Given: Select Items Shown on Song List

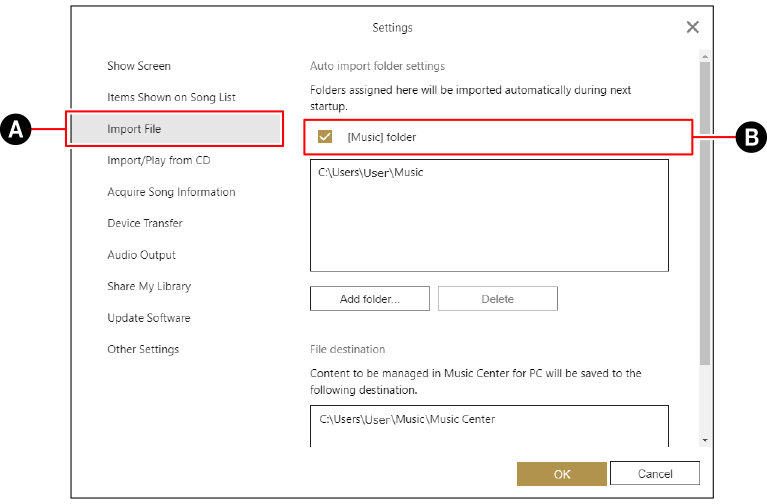Looking at the screenshot, I should [171, 97].
